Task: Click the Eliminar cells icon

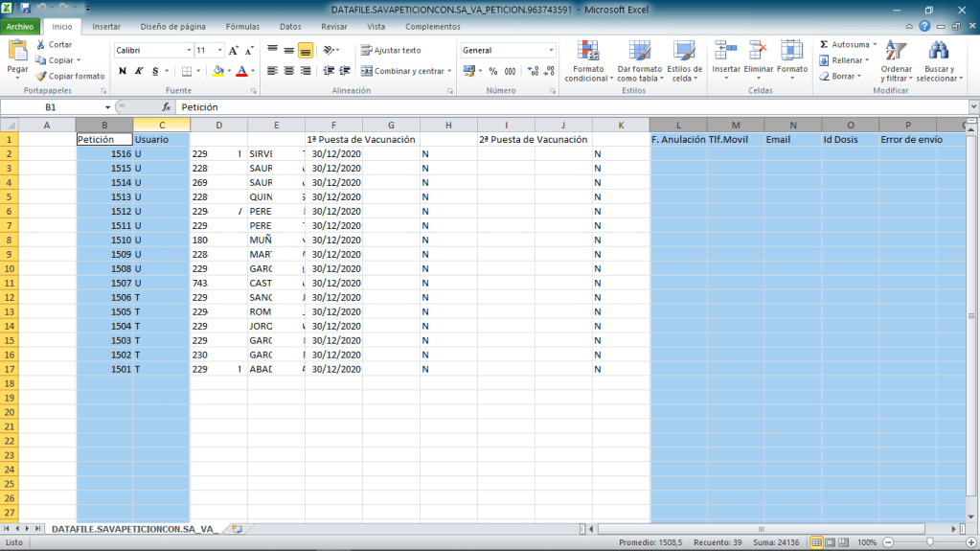Action: click(x=759, y=52)
